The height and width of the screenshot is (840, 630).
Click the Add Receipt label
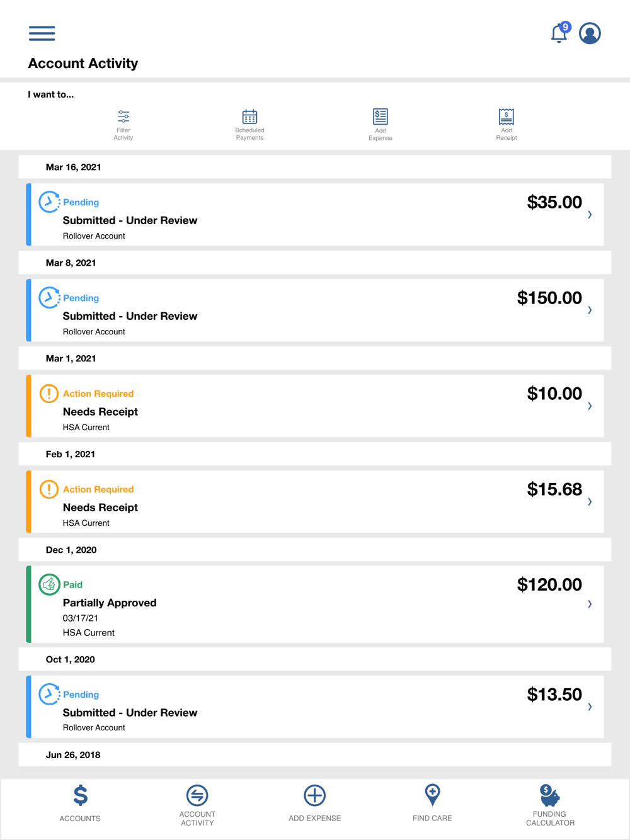coord(507,134)
